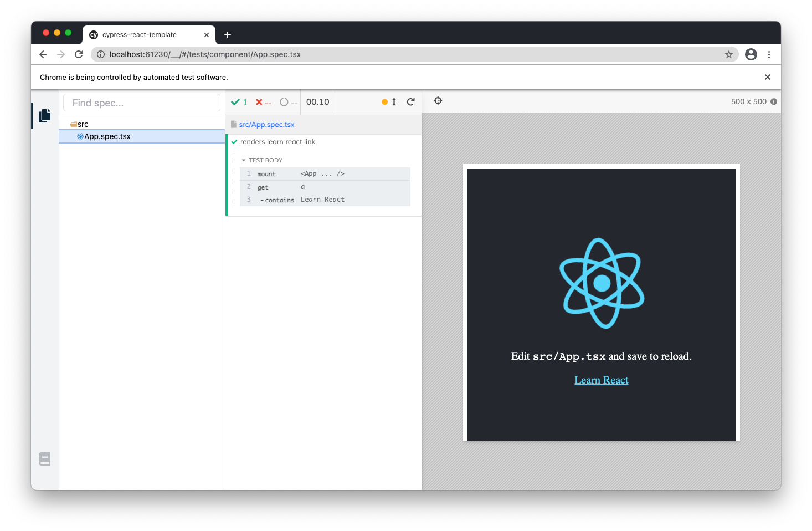
Task: Click the file icon next to src/App.spec.tsx
Action: [x=234, y=125]
